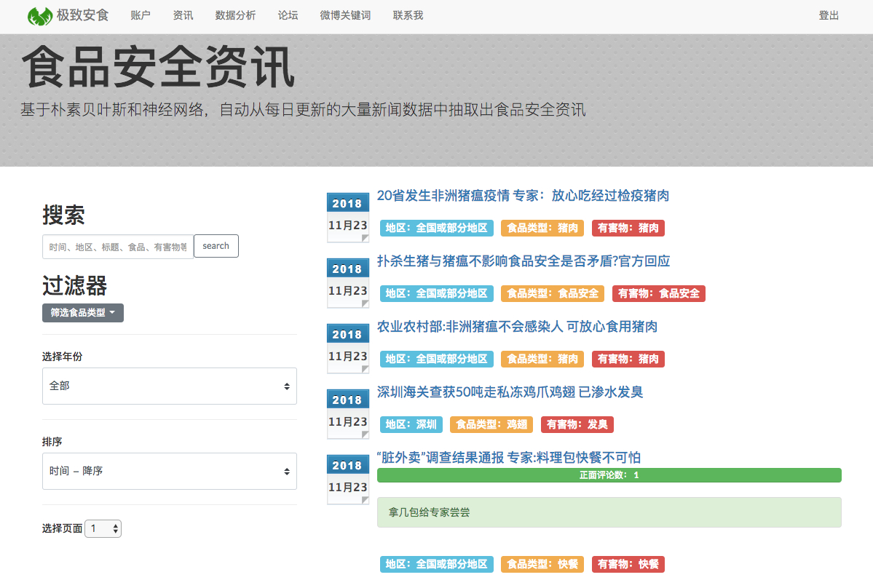The image size is (873, 588).
Task: Open article "脏外卖"调查结果通报
Action: click(509, 458)
